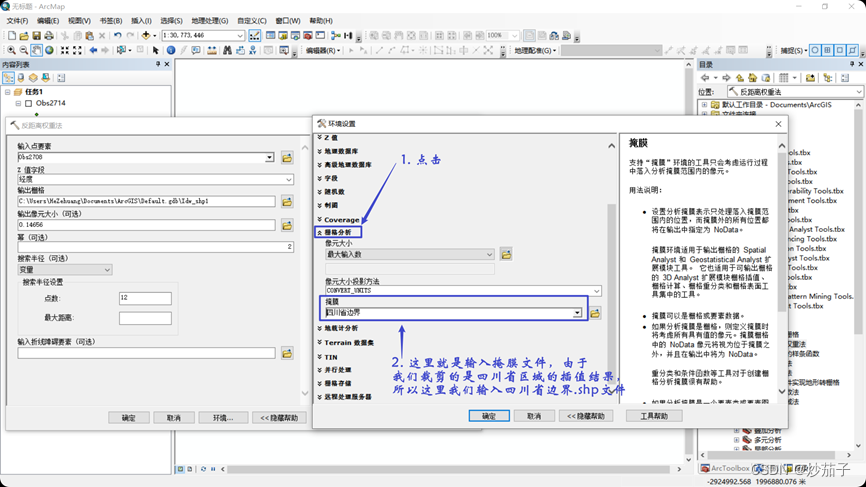Viewport: 866px width, 487px height.
Task: Click the 环境... button in IDW dialog
Action: tap(222, 418)
